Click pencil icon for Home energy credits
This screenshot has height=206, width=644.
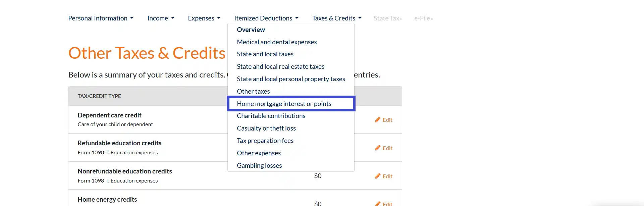(x=378, y=203)
